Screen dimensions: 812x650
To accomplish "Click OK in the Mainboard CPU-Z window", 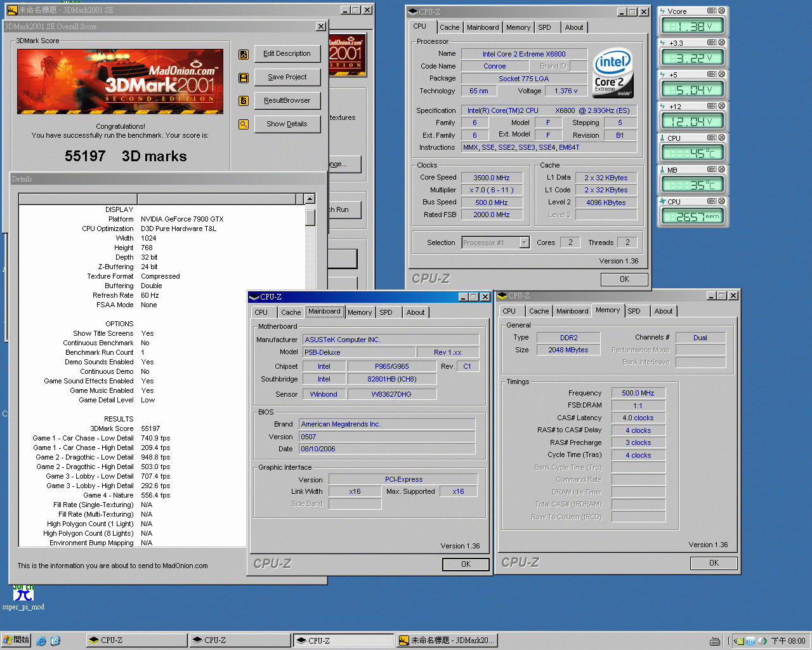I will point(466,564).
